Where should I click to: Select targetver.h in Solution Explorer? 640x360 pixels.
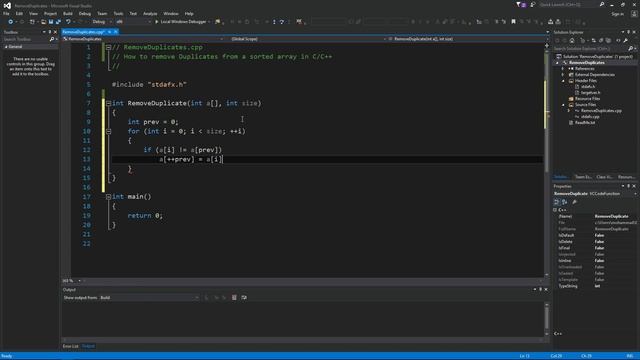pyautogui.click(x=590, y=93)
